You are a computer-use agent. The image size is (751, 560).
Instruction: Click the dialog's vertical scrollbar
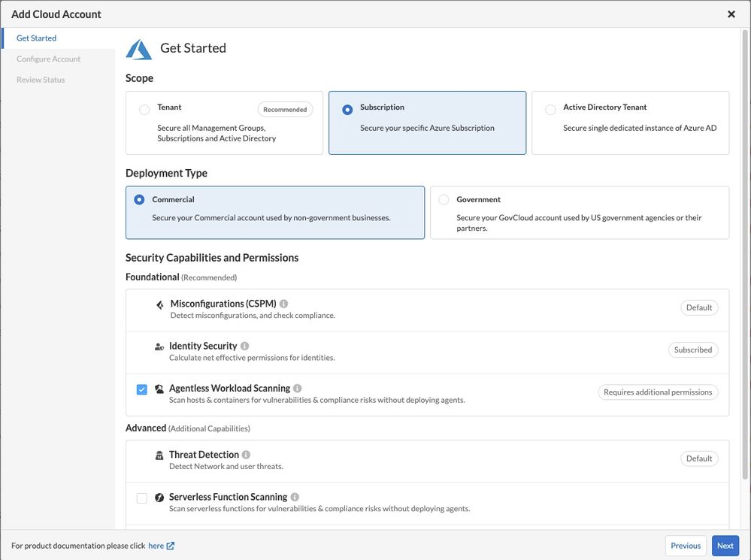pos(745,256)
